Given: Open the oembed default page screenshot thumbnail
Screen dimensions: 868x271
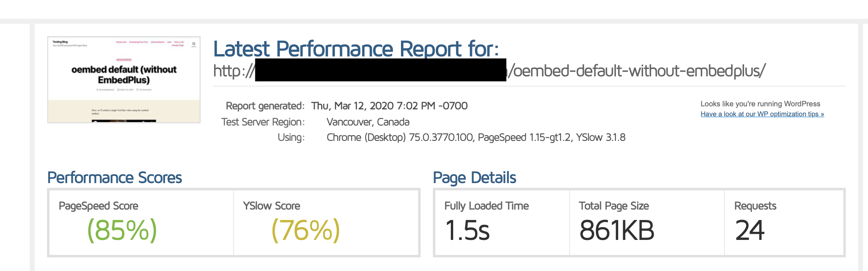Looking at the screenshot, I should (124, 80).
